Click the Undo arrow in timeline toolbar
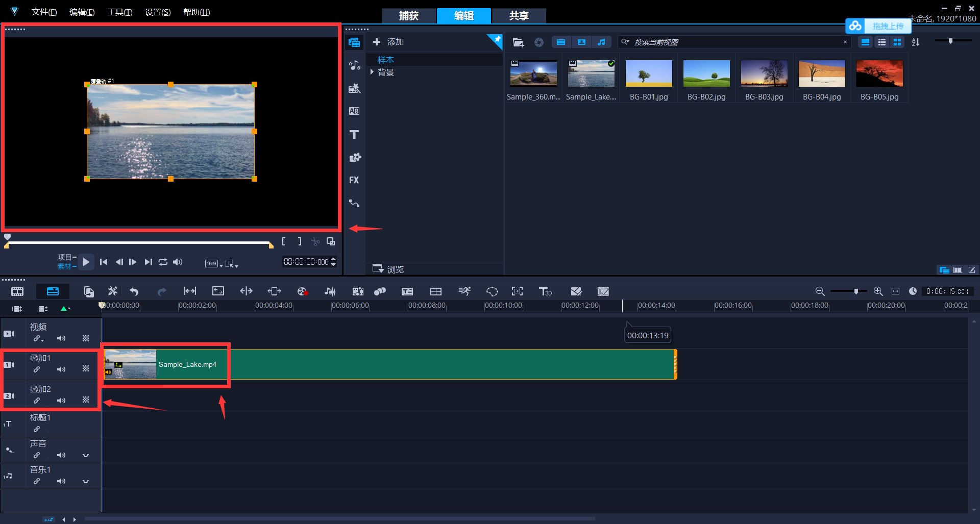 coord(134,291)
